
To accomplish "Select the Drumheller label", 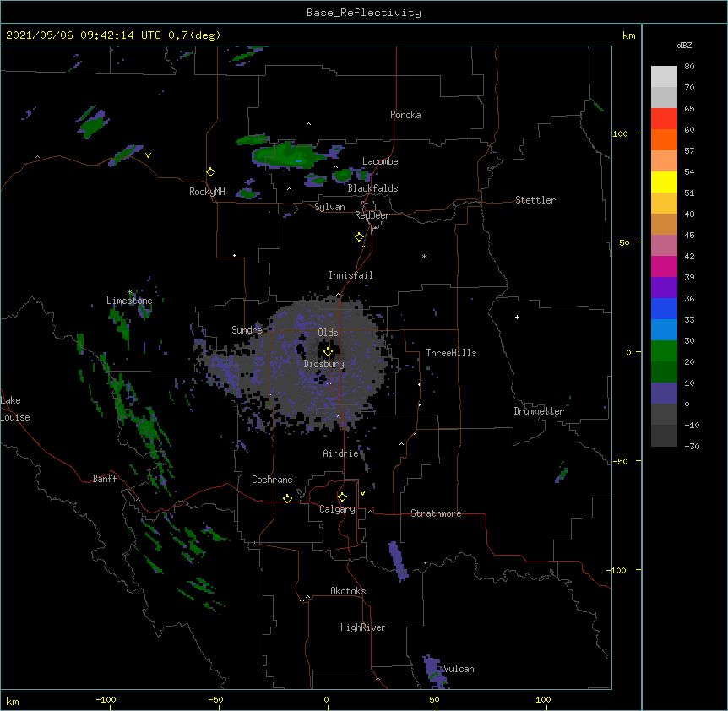I will click(539, 411).
